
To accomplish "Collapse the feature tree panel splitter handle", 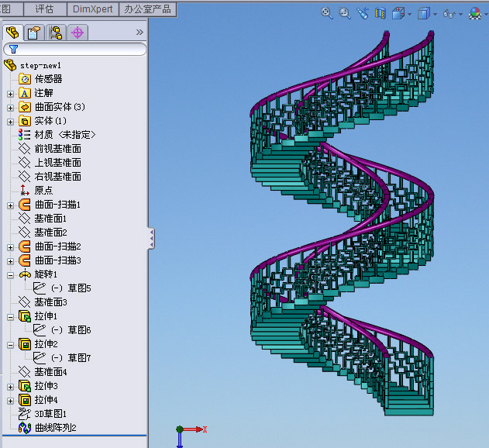I will click(x=151, y=239).
